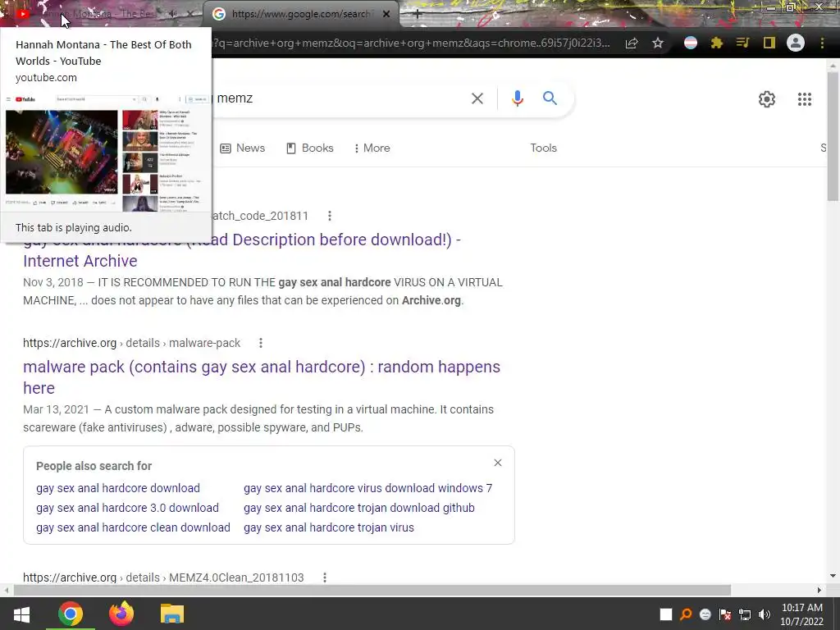Screen dimensions: 840x630
Task: Click the horizontal scrollbar left arrow
Action: (6, 590)
